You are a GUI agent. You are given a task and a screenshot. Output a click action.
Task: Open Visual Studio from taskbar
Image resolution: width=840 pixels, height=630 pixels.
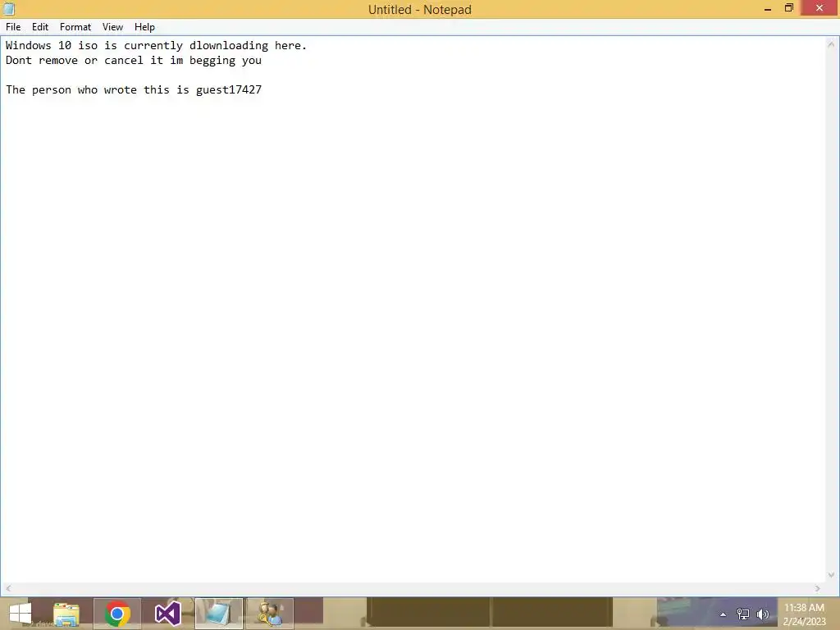(x=167, y=614)
